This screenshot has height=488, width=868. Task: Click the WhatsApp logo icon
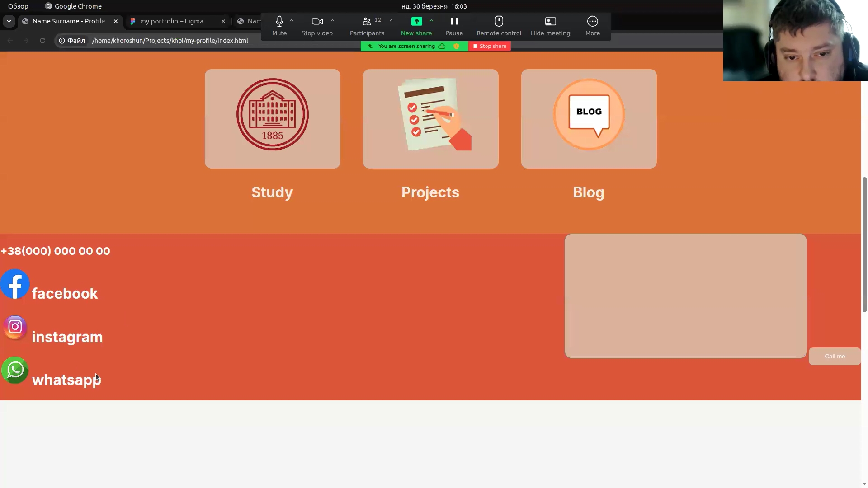tap(15, 370)
